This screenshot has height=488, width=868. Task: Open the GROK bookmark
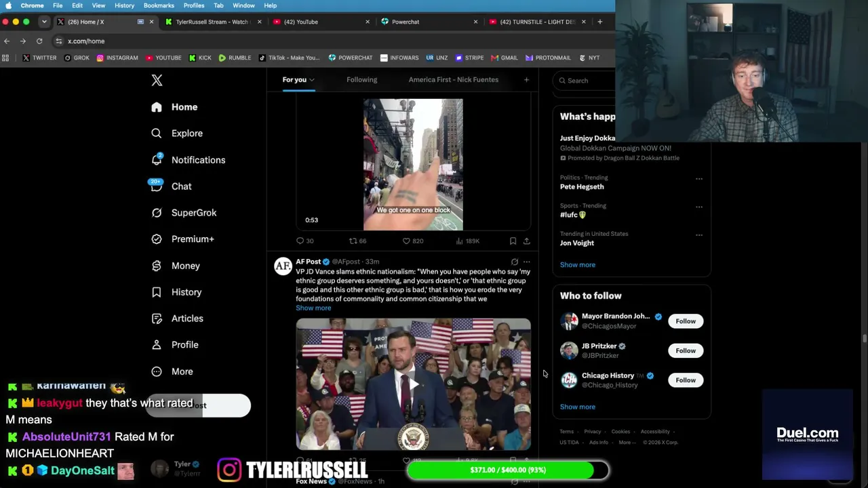pos(77,58)
